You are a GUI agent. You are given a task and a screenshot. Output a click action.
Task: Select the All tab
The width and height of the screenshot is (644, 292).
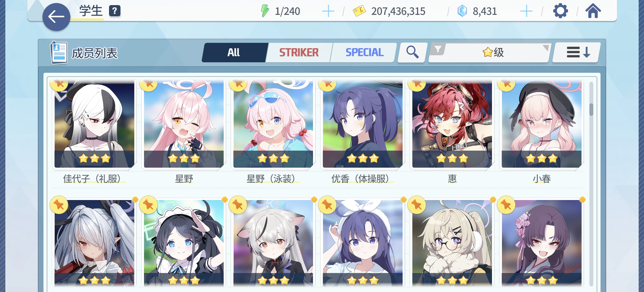coord(234,52)
